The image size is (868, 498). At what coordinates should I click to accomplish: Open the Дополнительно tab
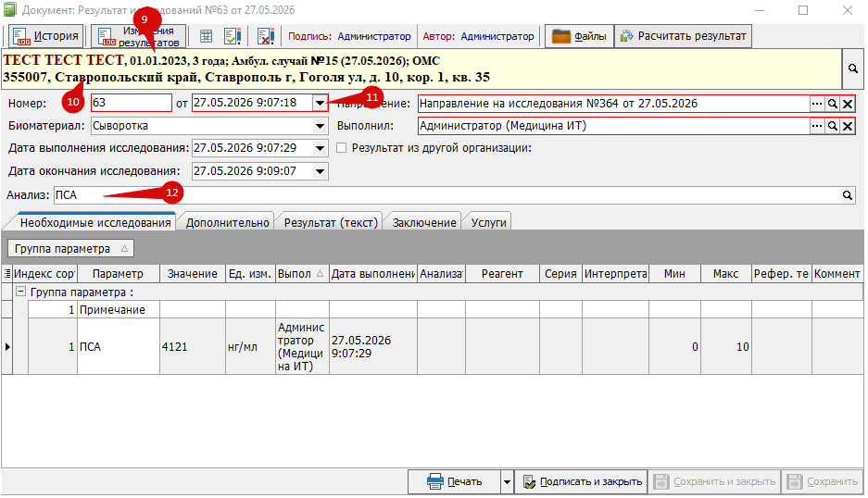(228, 222)
